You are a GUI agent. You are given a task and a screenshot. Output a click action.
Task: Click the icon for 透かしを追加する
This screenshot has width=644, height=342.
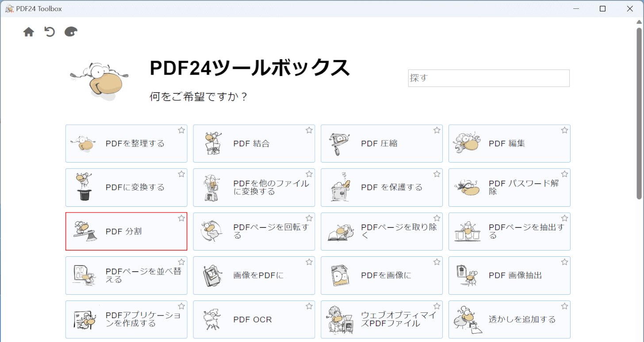point(468,319)
